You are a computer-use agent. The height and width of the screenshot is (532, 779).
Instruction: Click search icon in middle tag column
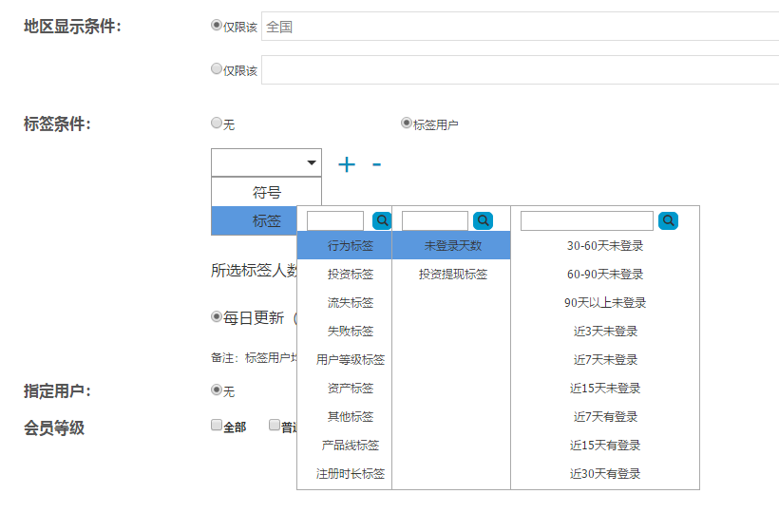point(483,220)
